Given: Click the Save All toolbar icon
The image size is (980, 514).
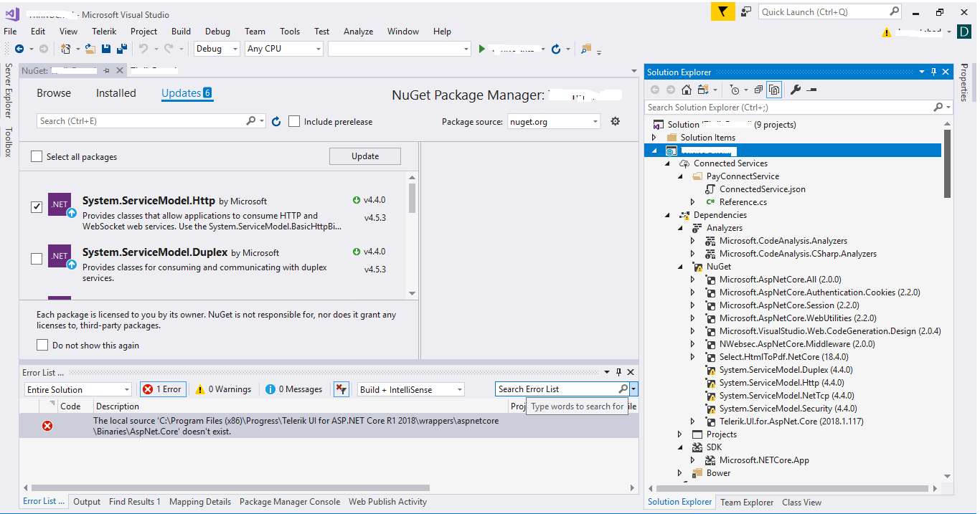Looking at the screenshot, I should point(121,49).
